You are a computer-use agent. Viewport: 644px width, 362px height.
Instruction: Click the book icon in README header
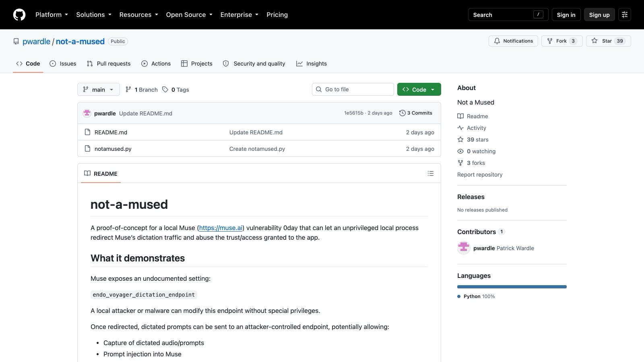(x=87, y=173)
